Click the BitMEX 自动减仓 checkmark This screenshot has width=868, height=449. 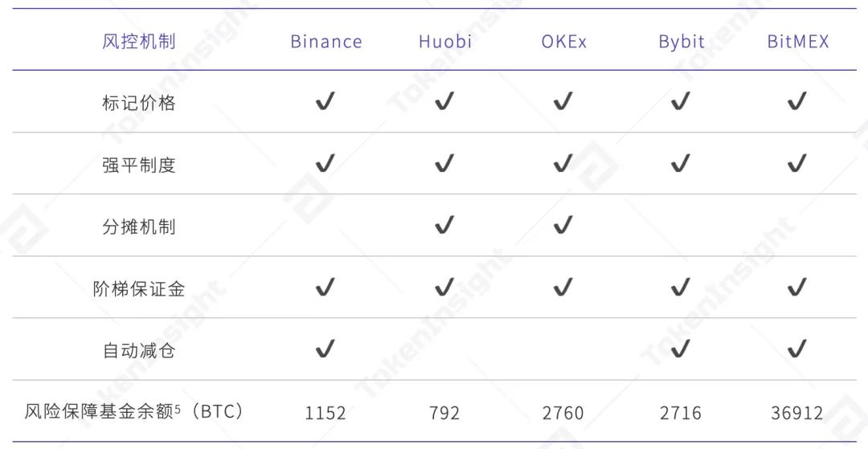coord(796,349)
